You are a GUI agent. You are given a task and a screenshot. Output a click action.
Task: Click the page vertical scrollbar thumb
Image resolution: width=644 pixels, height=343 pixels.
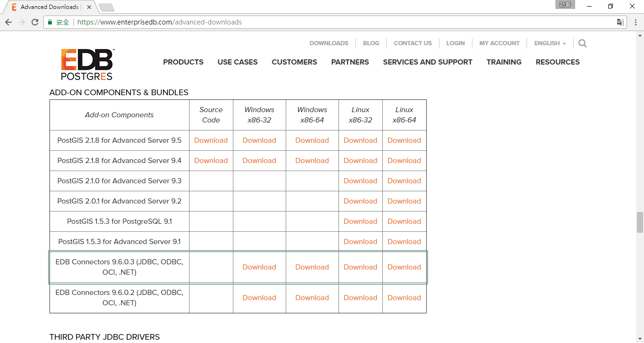click(640, 222)
